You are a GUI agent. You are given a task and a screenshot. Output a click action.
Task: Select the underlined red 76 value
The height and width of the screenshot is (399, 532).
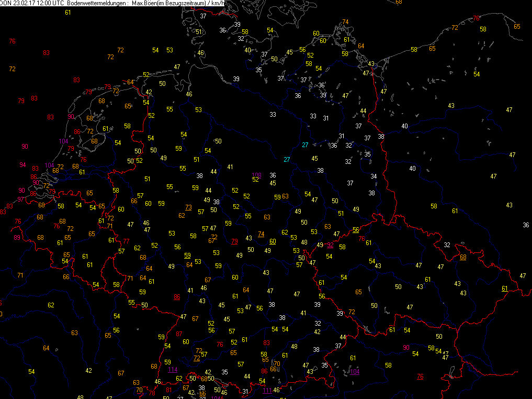(x=420, y=376)
